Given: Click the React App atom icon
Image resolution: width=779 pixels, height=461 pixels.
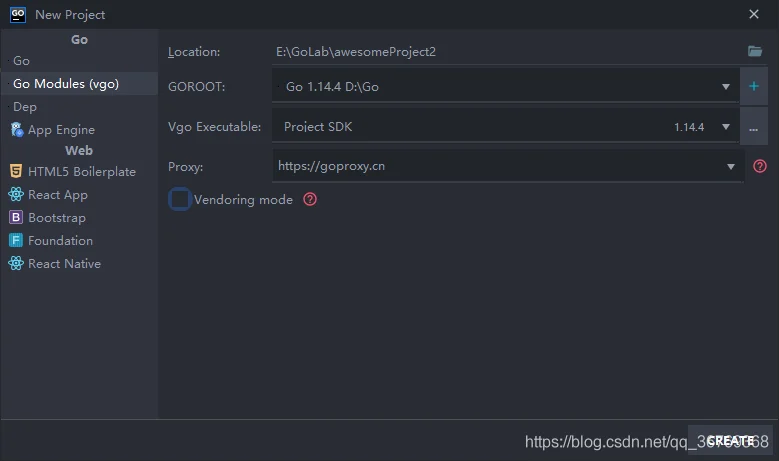Looking at the screenshot, I should tap(16, 194).
